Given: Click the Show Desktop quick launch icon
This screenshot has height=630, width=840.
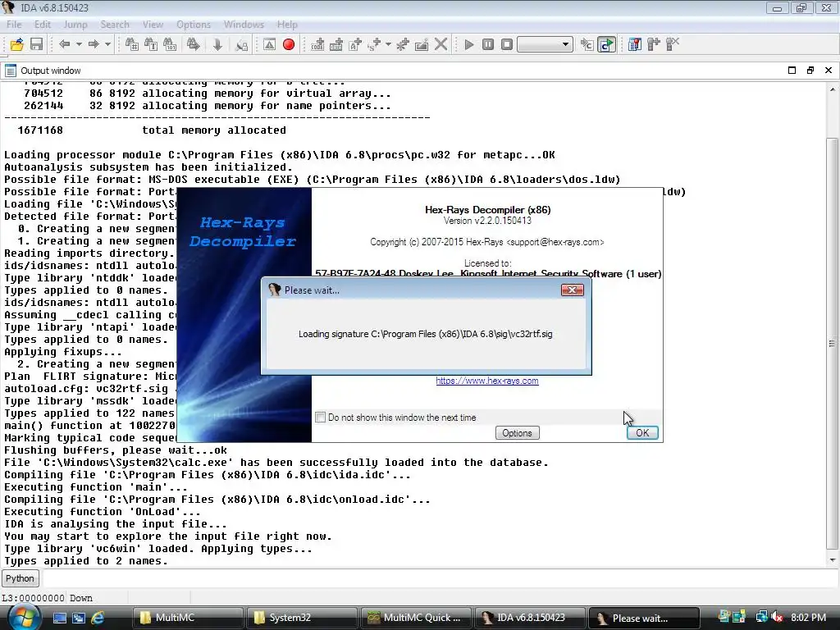Looking at the screenshot, I should tap(59, 618).
